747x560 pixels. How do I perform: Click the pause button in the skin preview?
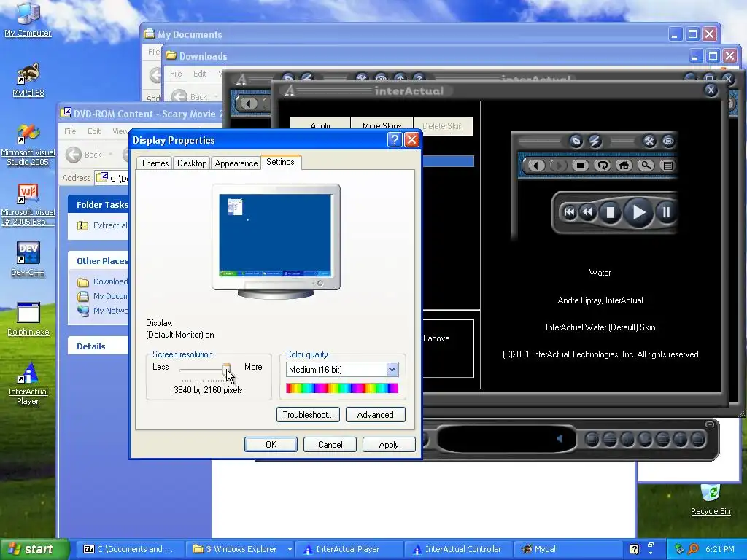coord(666,212)
